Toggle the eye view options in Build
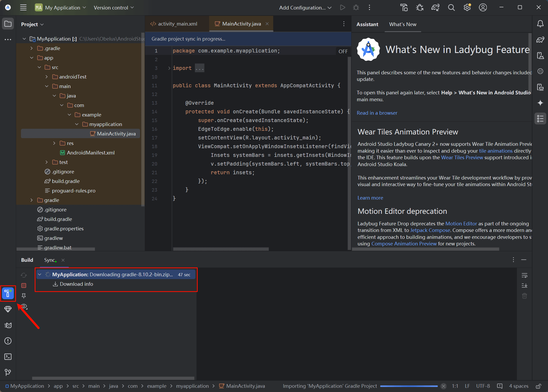Screen dimensions: 548x392 tap(24, 306)
